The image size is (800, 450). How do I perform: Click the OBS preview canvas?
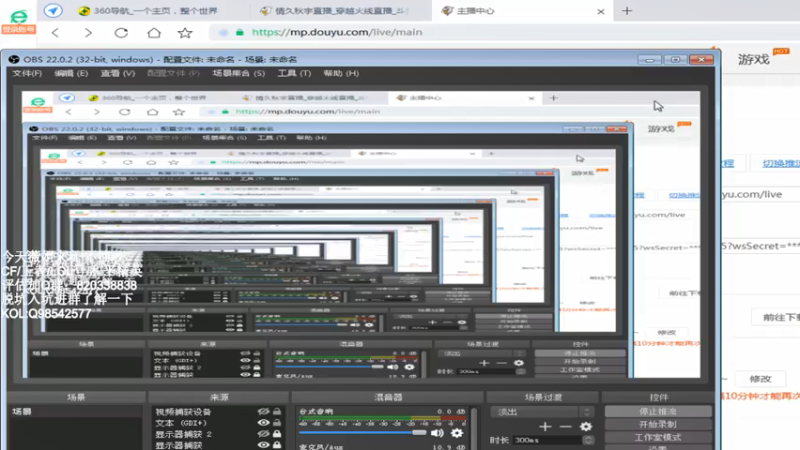pyautogui.click(x=361, y=235)
